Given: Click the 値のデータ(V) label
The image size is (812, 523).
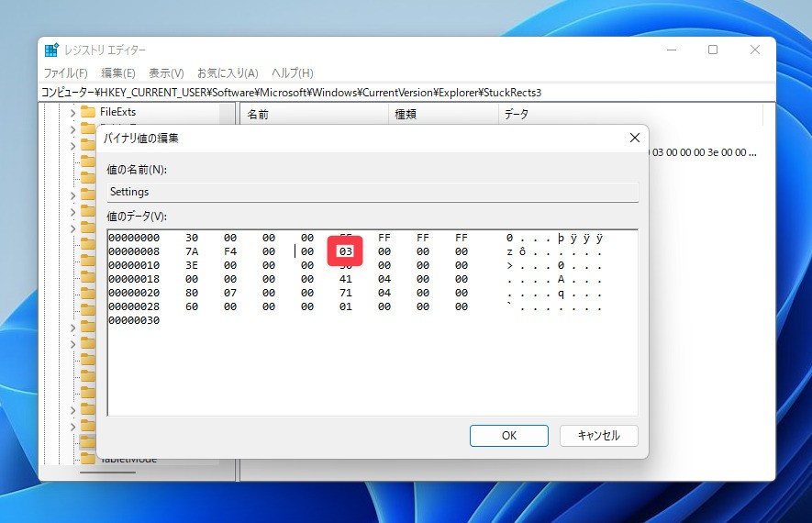Looking at the screenshot, I should pyautogui.click(x=137, y=216).
